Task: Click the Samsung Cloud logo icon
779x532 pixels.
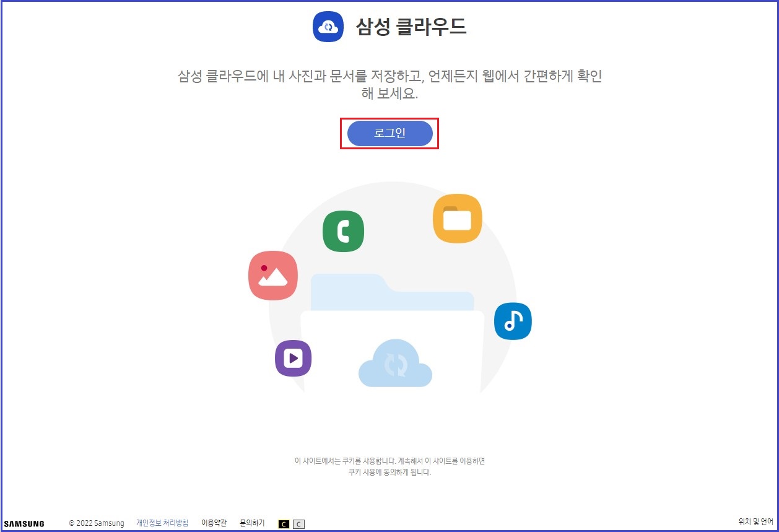Action: pyautogui.click(x=328, y=27)
